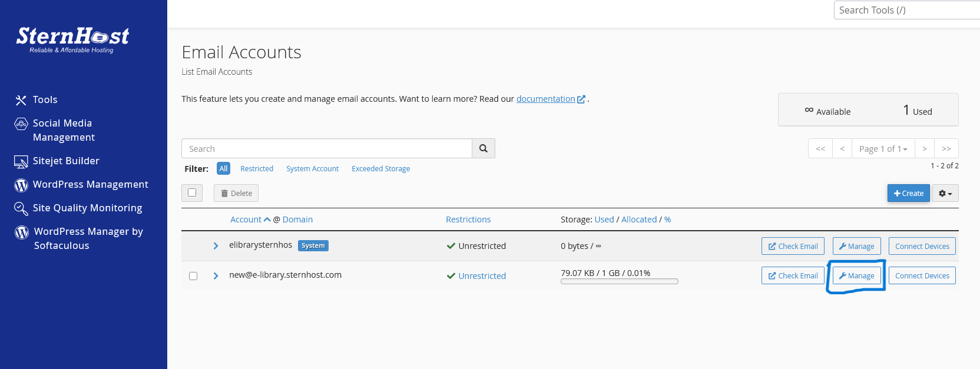980x369 pixels.
Task: Click the Sitejet Builder icon
Action: coord(21,161)
